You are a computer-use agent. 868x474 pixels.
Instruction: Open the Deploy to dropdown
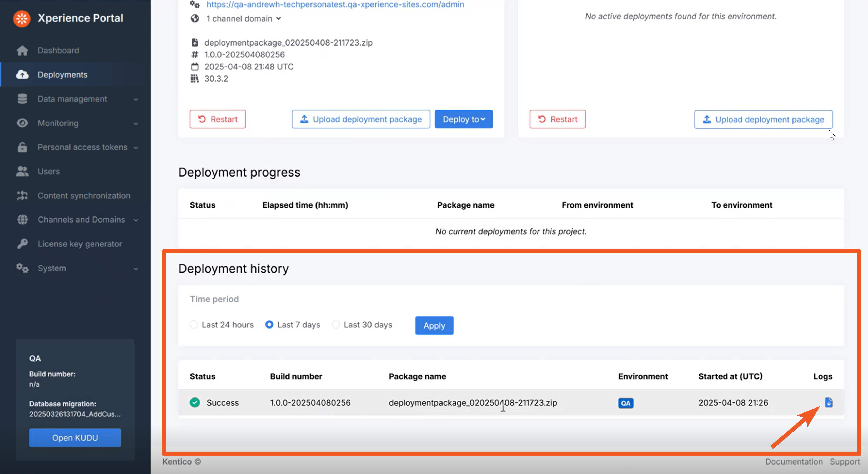click(463, 119)
